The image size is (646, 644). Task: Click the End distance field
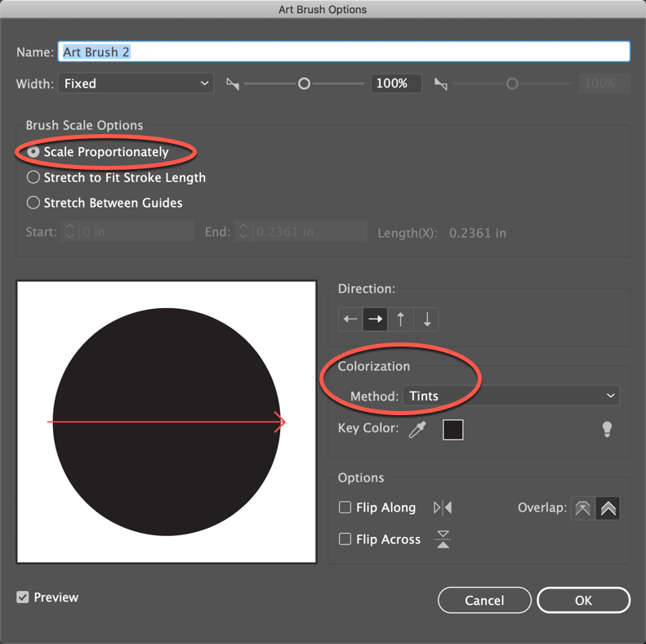pos(309,231)
